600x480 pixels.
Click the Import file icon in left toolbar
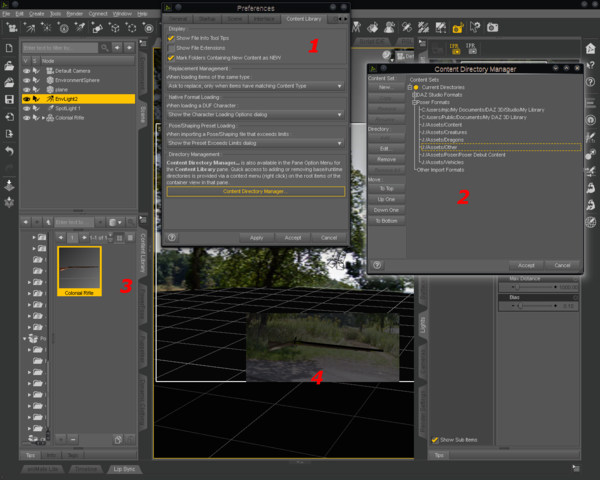coord(9,116)
